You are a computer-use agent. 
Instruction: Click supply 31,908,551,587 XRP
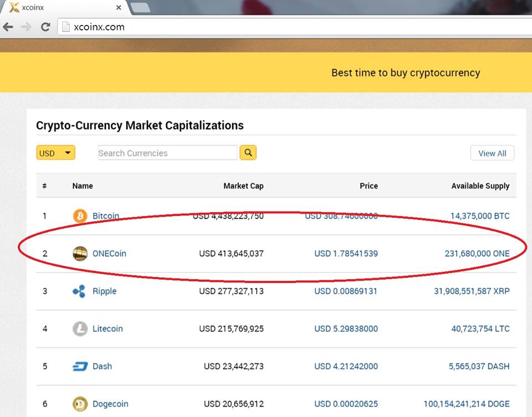(x=472, y=291)
